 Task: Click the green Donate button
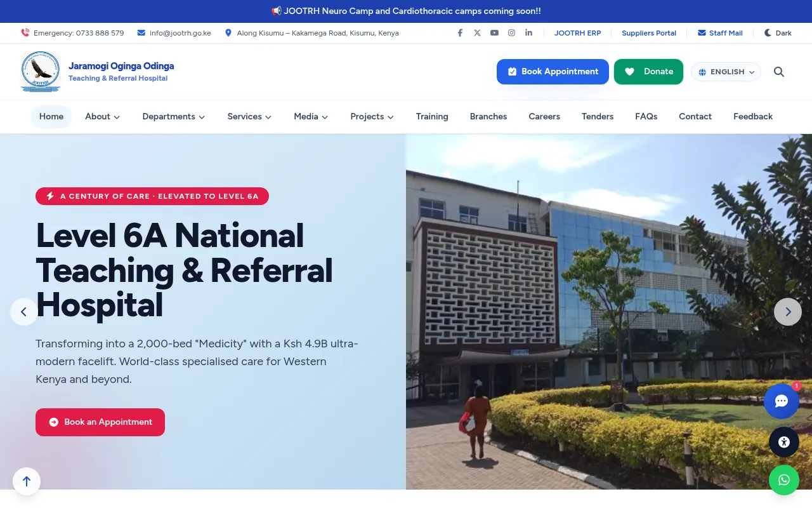pos(648,72)
